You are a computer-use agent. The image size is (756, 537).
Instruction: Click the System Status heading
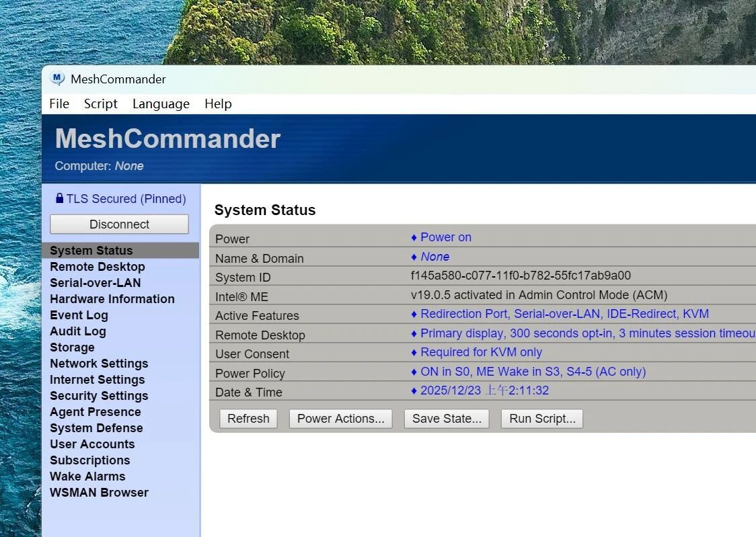tap(265, 210)
